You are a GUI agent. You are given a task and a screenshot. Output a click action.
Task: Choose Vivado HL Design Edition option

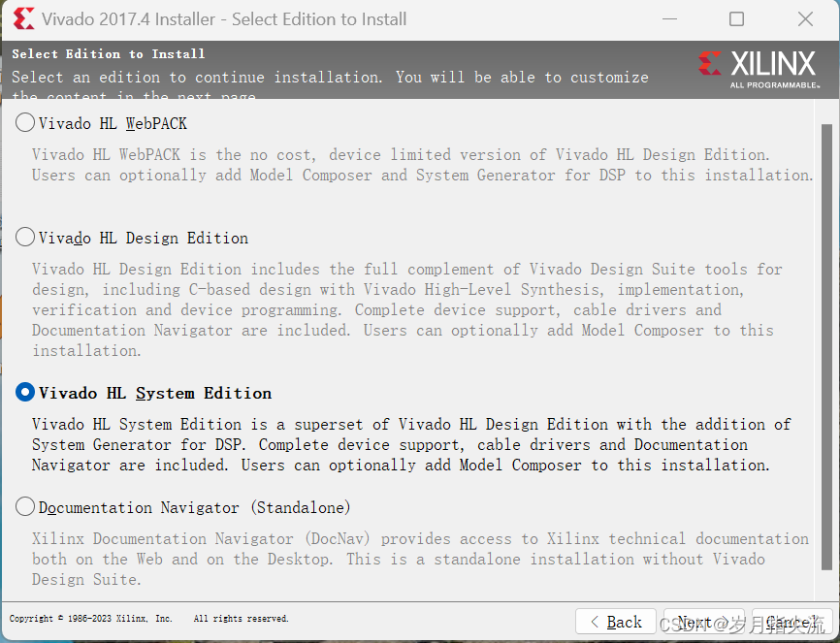(25, 237)
